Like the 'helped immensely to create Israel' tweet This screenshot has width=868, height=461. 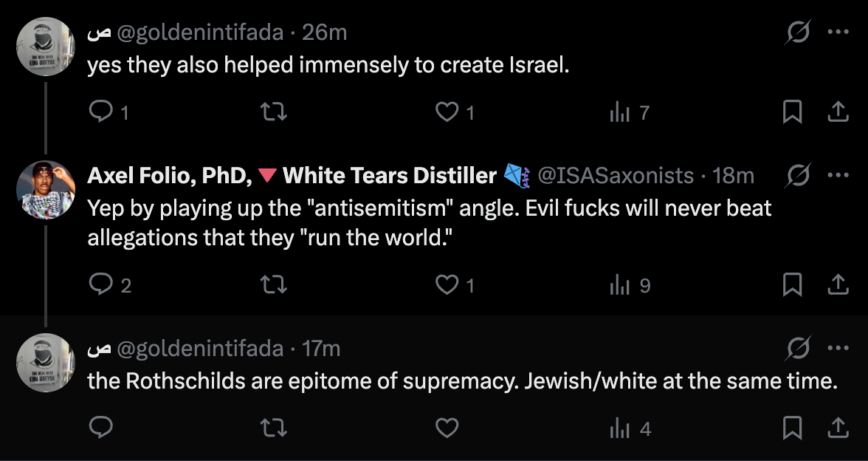point(447,112)
